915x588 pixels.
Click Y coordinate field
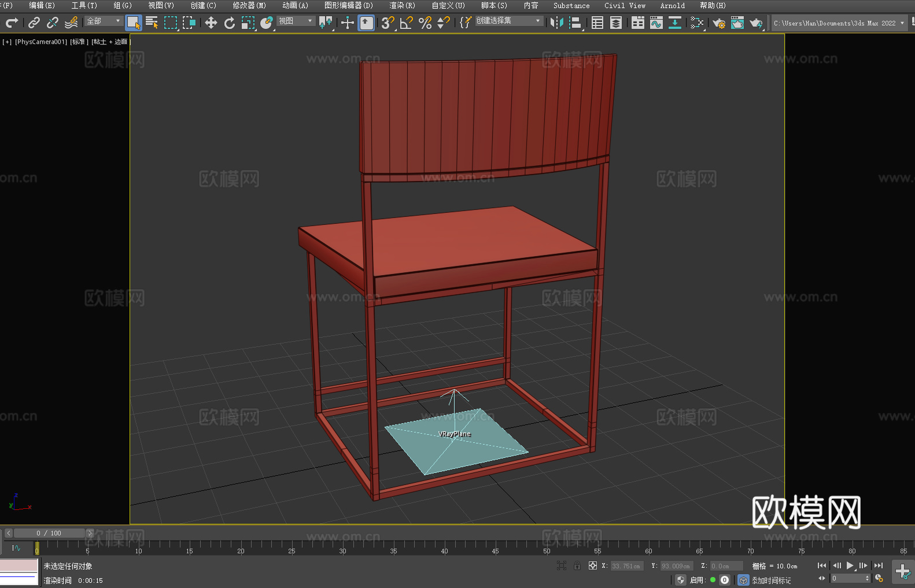(x=677, y=566)
